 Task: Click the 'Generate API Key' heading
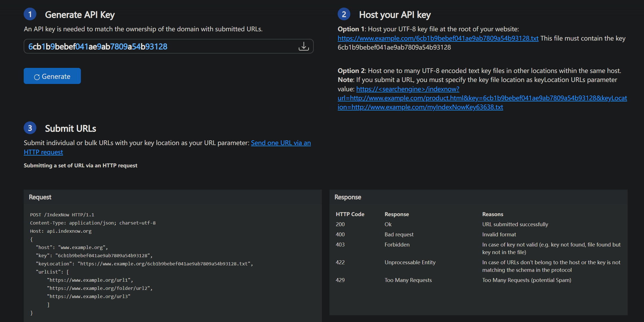[80, 15]
